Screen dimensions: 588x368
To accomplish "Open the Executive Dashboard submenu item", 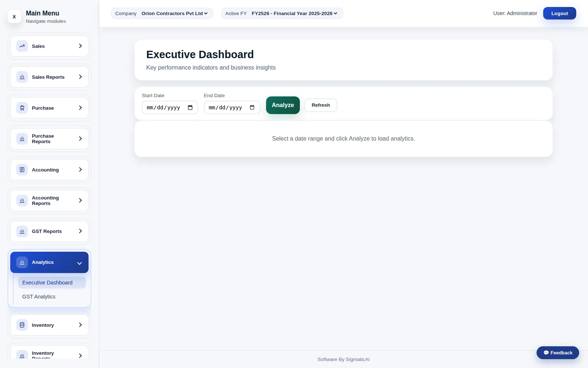I will [52, 283].
